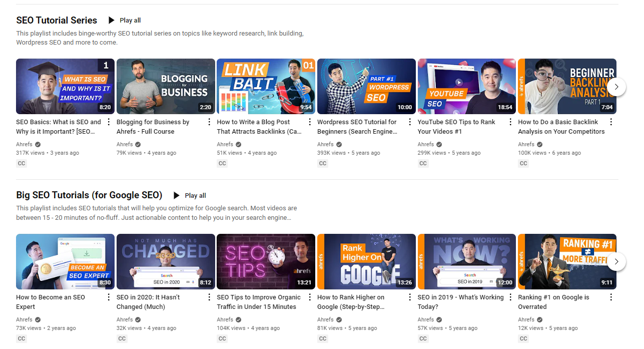Image resolution: width=644 pixels, height=349 pixels.
Task: Click '317K views • 3 years ago' text
Action: 48,153
